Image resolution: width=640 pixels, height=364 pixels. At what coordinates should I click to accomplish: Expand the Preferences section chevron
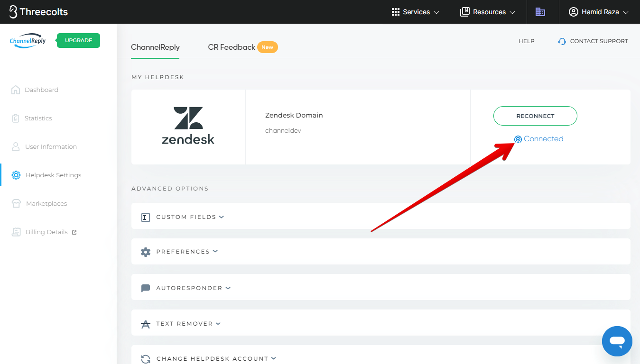(x=215, y=251)
